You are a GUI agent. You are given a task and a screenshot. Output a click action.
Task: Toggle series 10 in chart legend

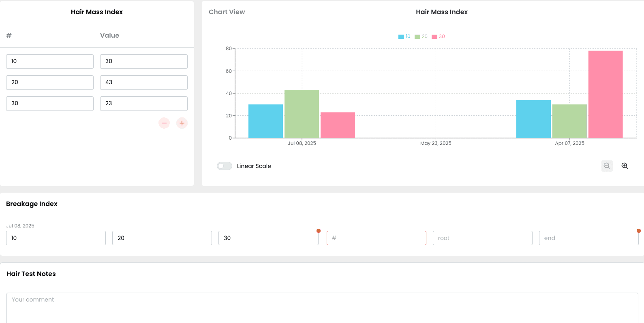[x=404, y=36]
